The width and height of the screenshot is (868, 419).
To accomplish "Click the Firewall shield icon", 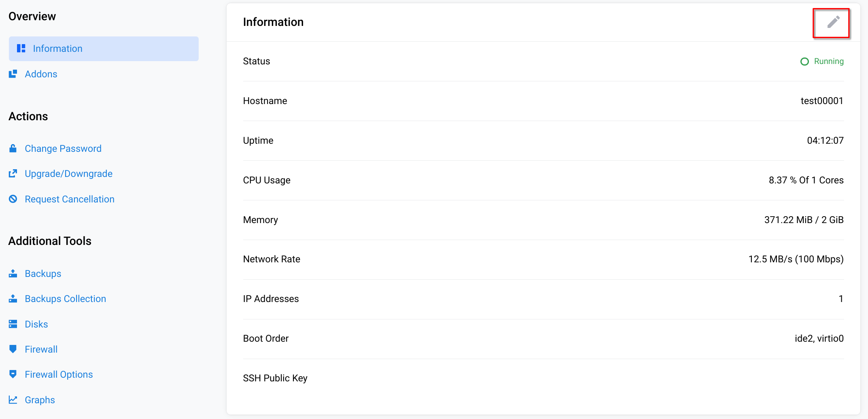I will 13,349.
